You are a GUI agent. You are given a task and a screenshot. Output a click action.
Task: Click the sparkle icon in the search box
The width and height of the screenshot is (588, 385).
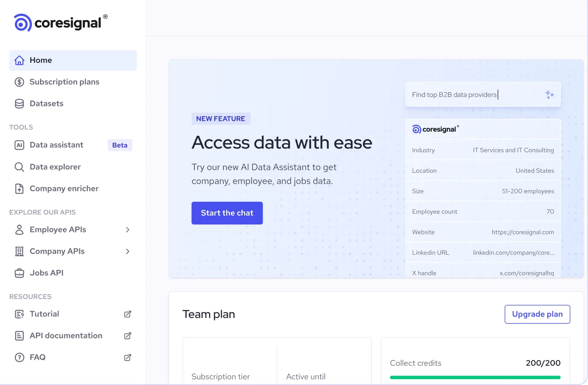(x=550, y=94)
